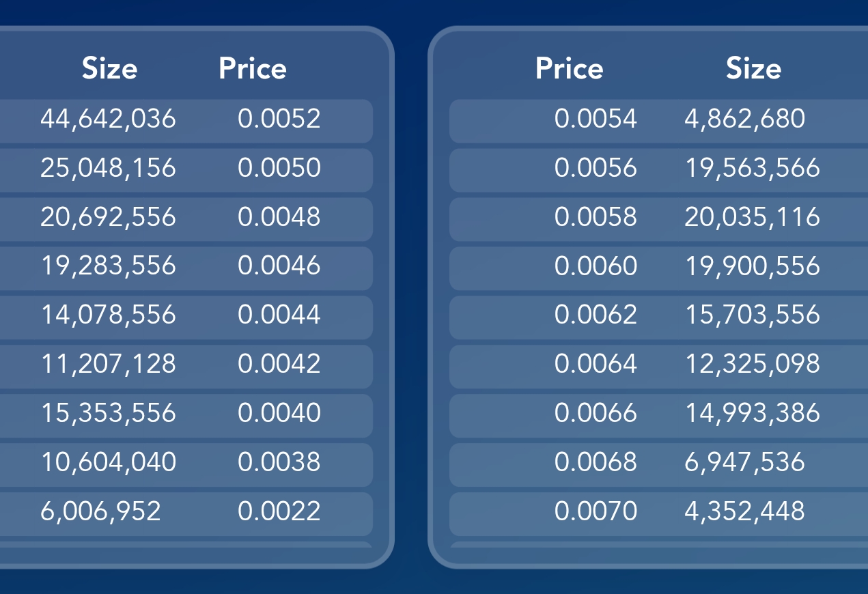Select bid row with size 20,692,556
This screenshot has width=868, height=594.
186,219
